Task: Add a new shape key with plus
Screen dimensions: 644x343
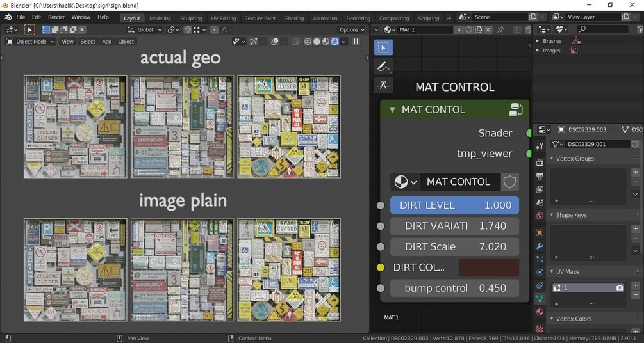Action: tap(636, 229)
